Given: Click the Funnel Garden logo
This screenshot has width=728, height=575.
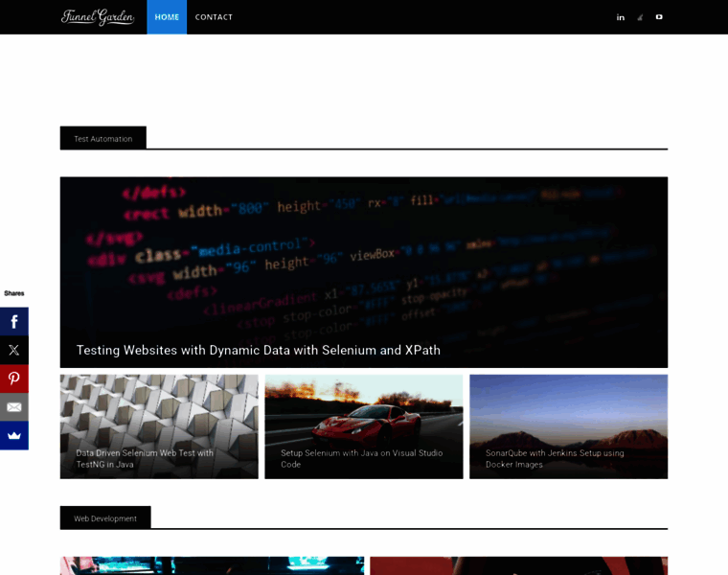Looking at the screenshot, I should tap(98, 17).
